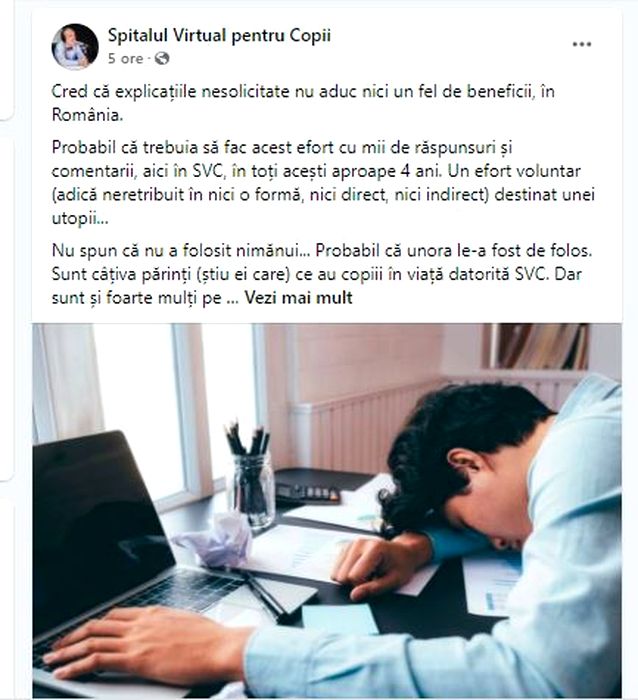Click the paragraph starting "Nu spun că"
The height and width of the screenshot is (700, 638).
[322, 274]
